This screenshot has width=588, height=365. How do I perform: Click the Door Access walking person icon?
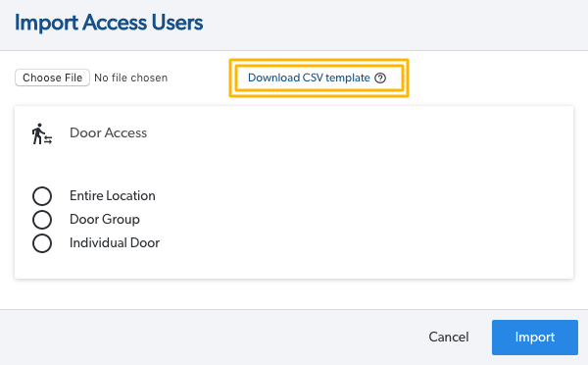[x=41, y=133]
